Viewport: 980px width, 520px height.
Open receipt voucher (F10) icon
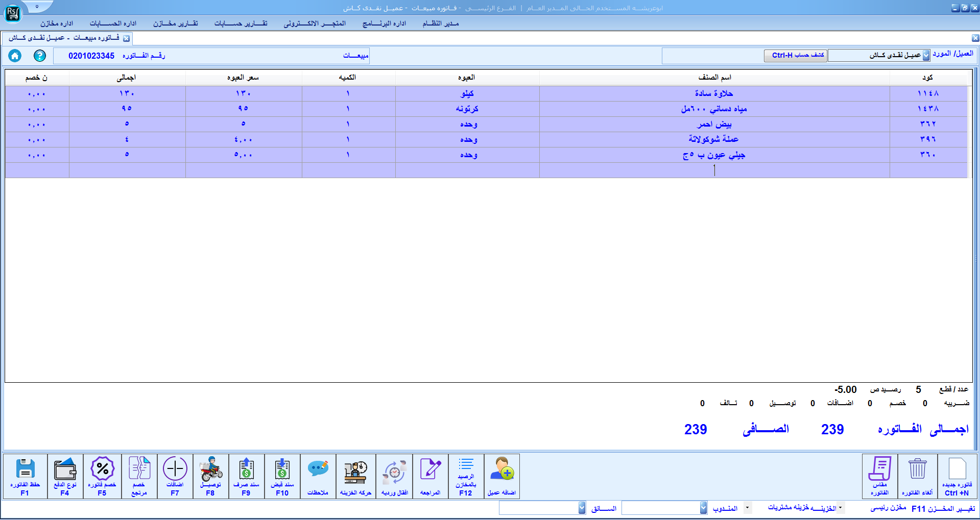click(x=282, y=477)
